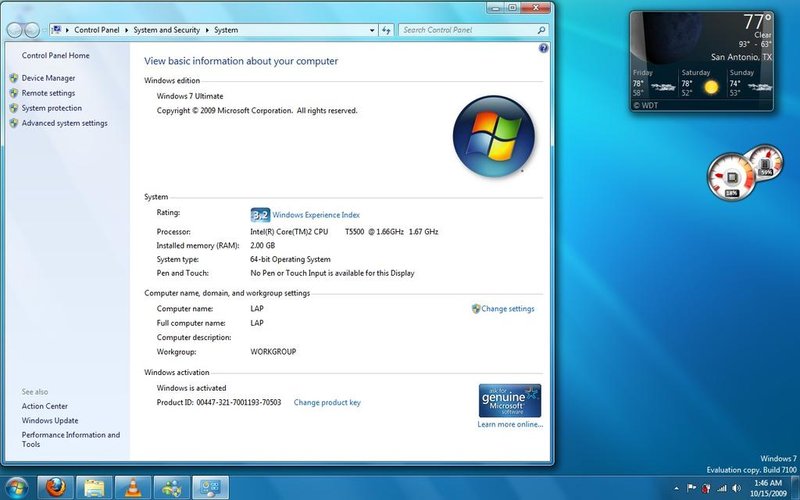Launch Firefox from the taskbar
800x500 pixels.
tap(56, 488)
